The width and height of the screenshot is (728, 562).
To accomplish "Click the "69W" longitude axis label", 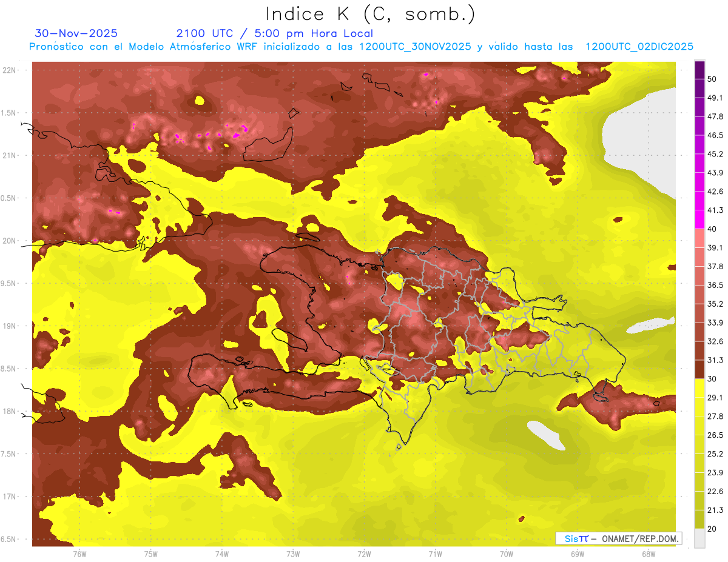I will click(577, 554).
